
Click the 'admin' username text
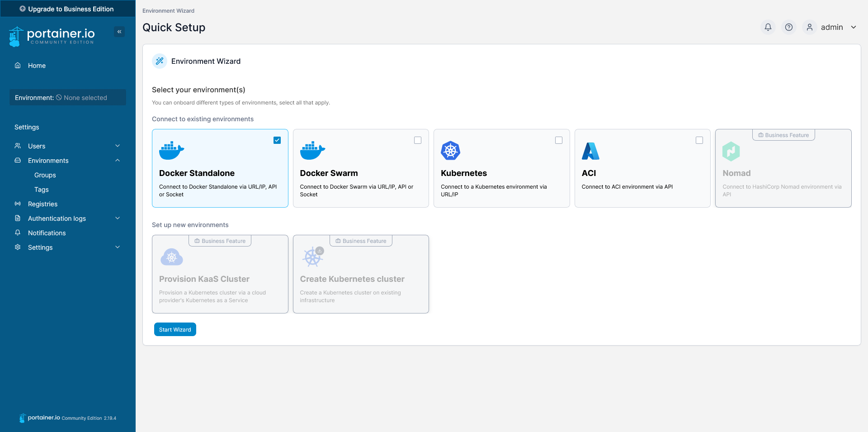(832, 27)
